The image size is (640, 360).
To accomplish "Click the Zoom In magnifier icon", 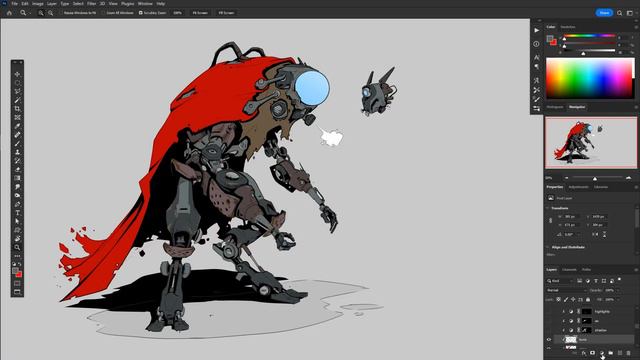I will tap(41, 13).
